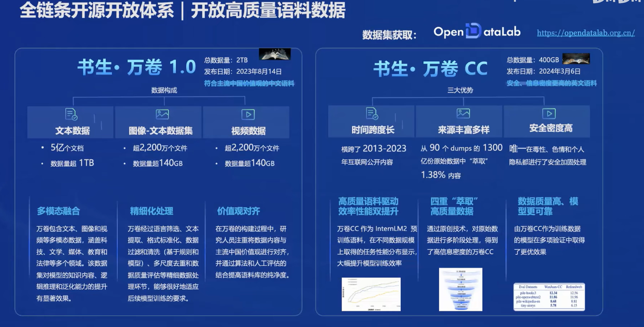Click 从 90 个 dumps 的 1300 text

pyautogui.click(x=461, y=148)
